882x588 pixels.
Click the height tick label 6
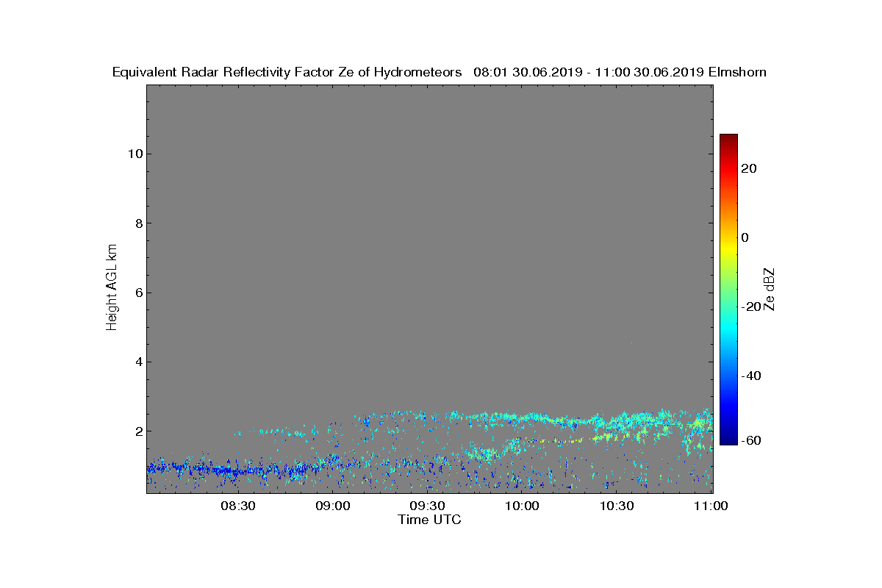click(137, 293)
